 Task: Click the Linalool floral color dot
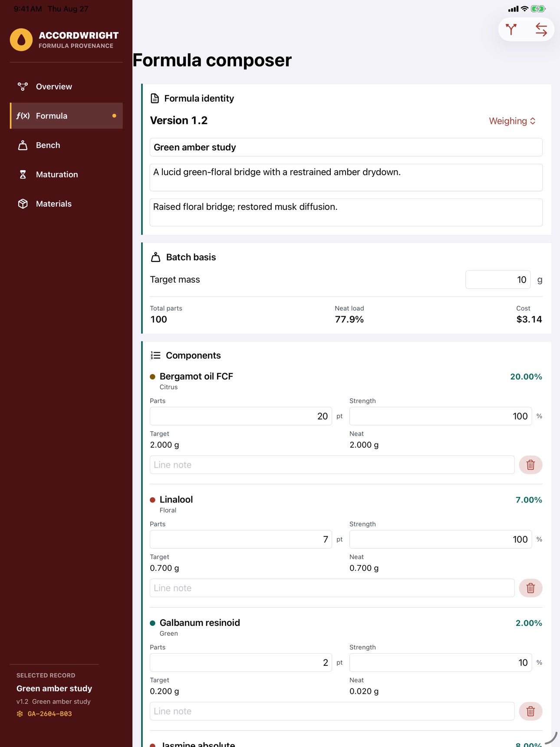152,500
